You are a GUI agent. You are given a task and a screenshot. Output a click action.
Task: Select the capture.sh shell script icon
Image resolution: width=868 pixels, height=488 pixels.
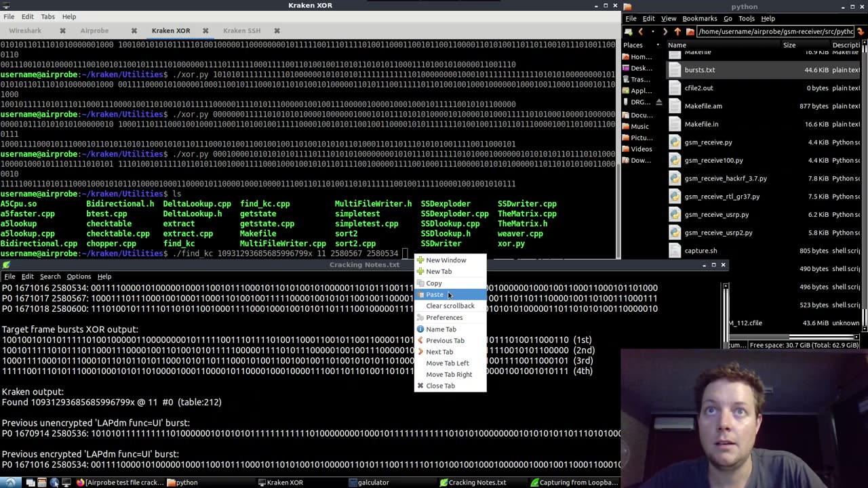[x=674, y=251]
